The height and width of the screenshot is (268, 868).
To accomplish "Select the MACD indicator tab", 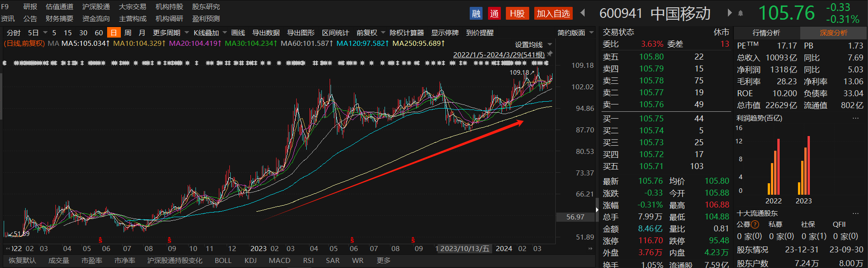I will click(279, 261).
